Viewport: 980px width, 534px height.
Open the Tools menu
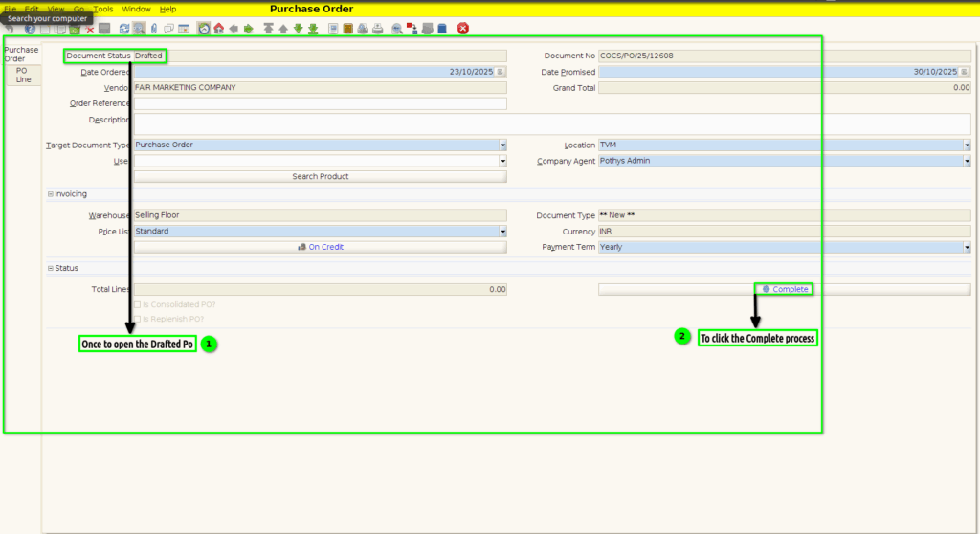(x=103, y=9)
